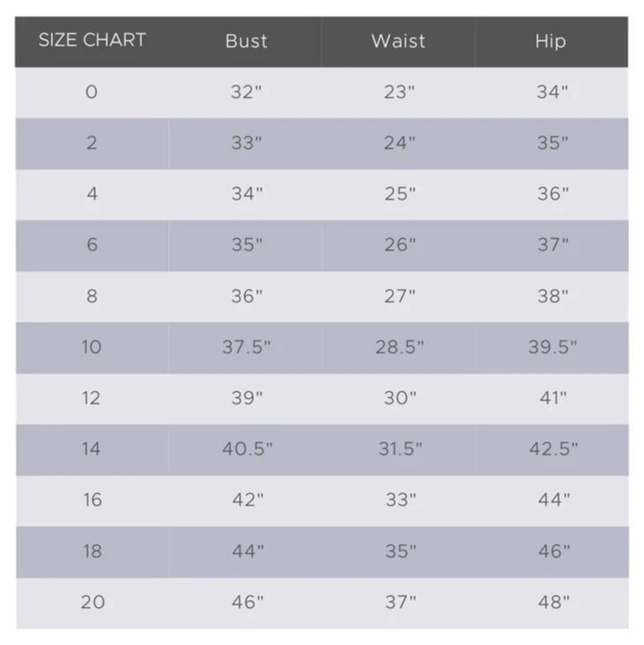Click the SIZE CHART header cell

(93, 40)
